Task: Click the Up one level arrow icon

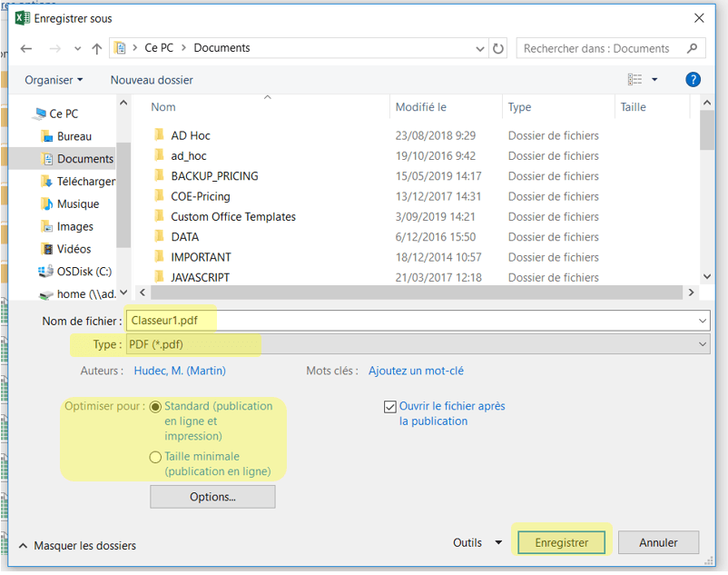Action: (97, 49)
